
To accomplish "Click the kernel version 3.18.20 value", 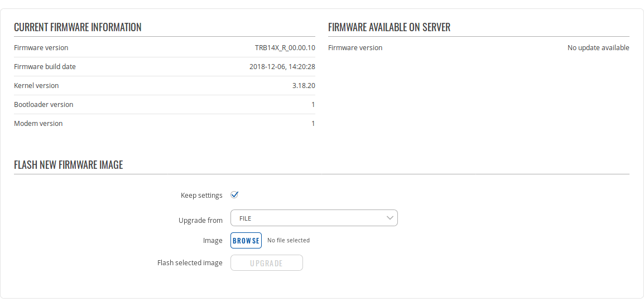I will (304, 86).
